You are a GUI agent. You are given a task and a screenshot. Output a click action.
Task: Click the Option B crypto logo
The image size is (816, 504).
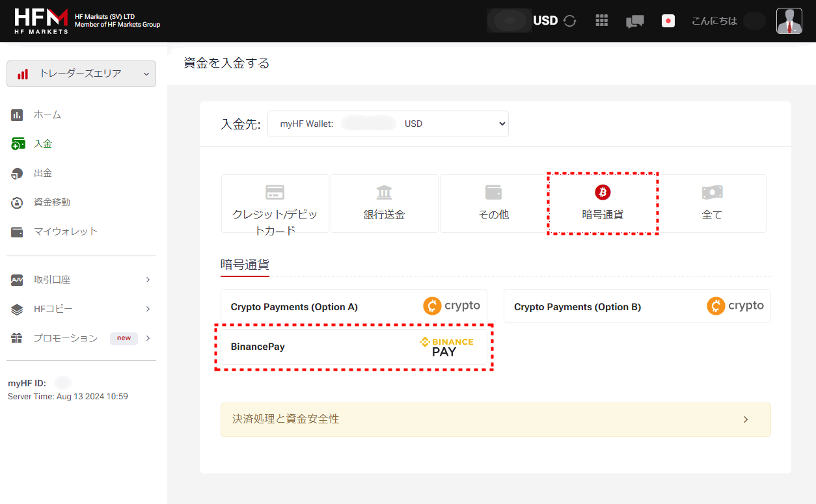tap(735, 306)
